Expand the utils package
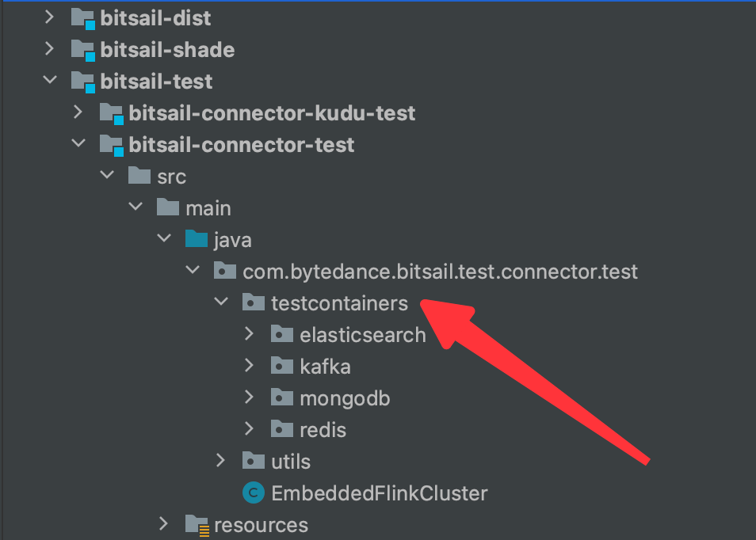Image resolution: width=756 pixels, height=540 pixels. [x=221, y=461]
